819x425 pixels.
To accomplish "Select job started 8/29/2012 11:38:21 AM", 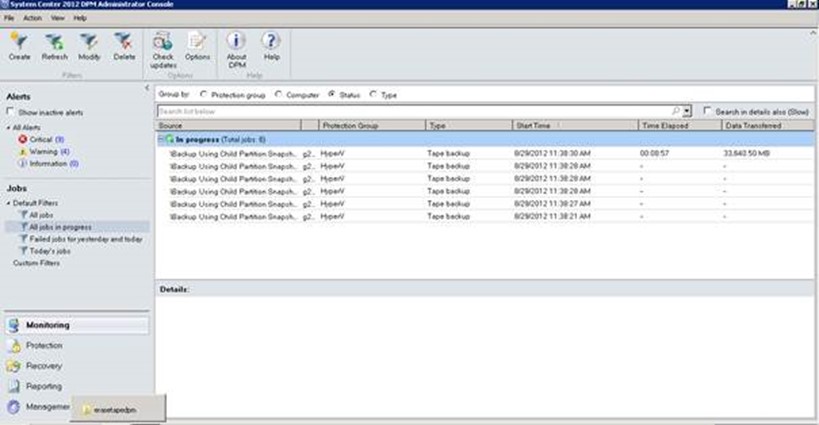I will [485, 216].
